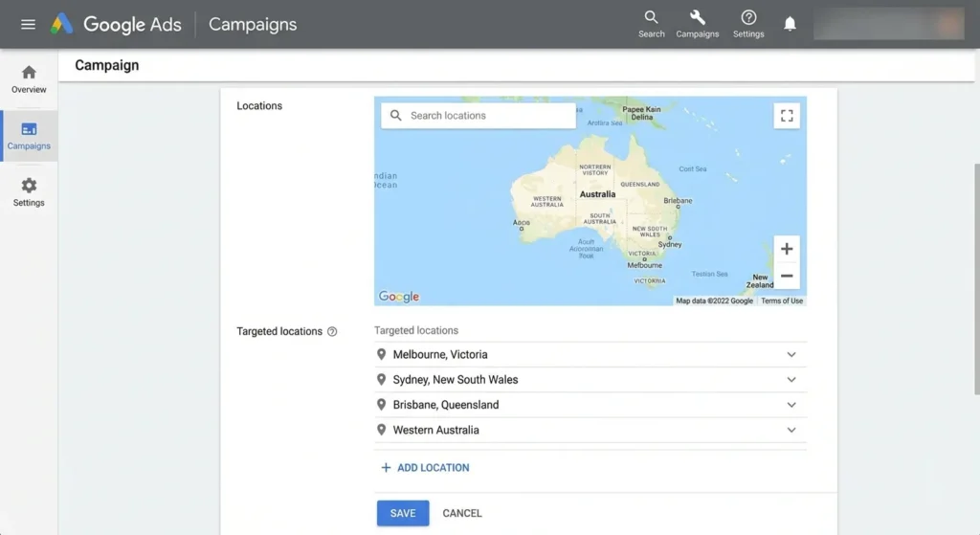Click the Western Australia pin icon
This screenshot has height=535, width=980.
click(x=381, y=430)
